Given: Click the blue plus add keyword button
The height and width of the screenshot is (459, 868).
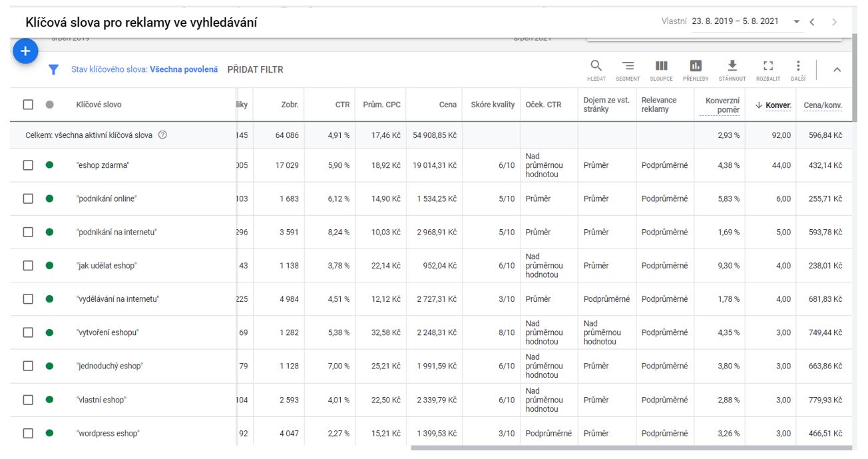Looking at the screenshot, I should [x=25, y=51].
